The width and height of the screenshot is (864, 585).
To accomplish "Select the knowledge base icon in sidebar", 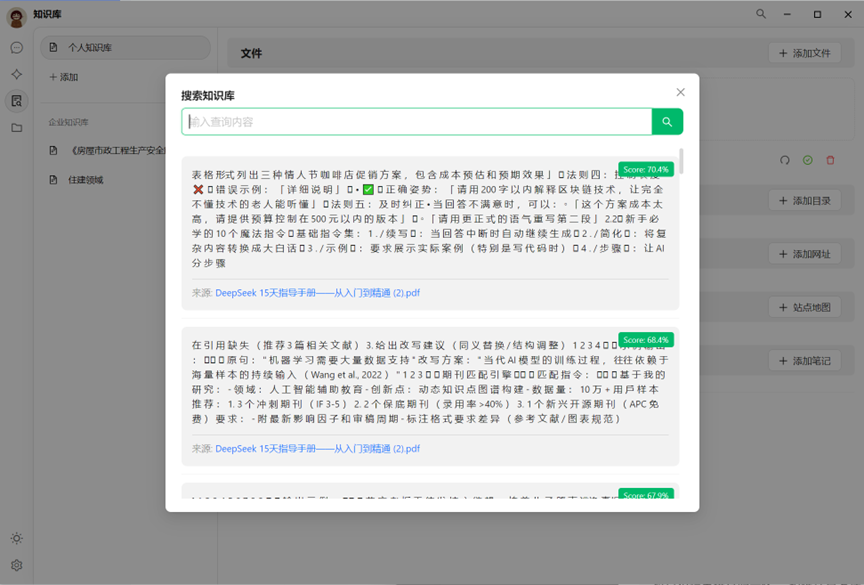I will pos(16,101).
